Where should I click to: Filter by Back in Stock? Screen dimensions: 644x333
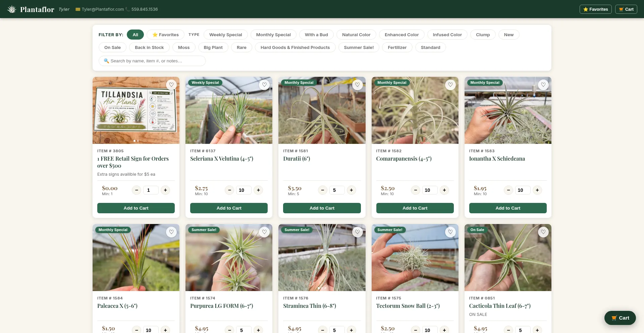point(149,47)
